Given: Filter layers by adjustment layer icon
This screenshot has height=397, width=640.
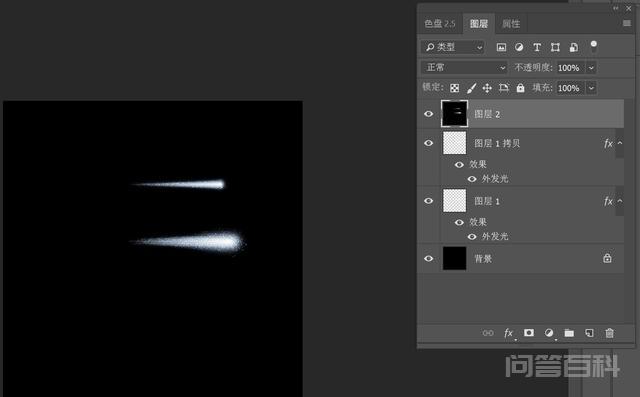Looking at the screenshot, I should coord(519,47).
